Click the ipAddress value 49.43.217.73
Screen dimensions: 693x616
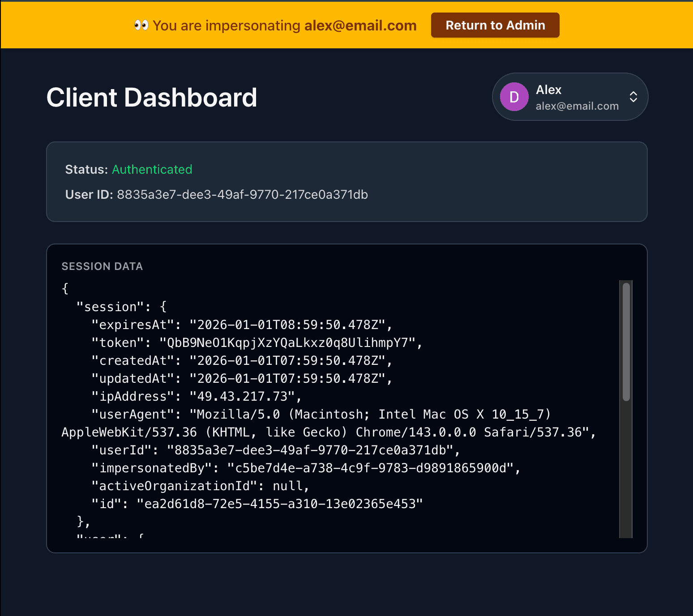[242, 397]
